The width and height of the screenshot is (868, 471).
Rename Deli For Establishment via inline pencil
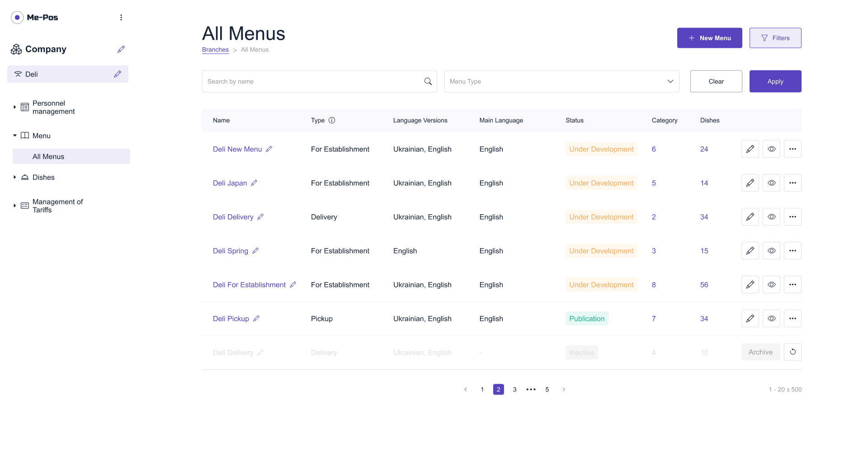[293, 285]
